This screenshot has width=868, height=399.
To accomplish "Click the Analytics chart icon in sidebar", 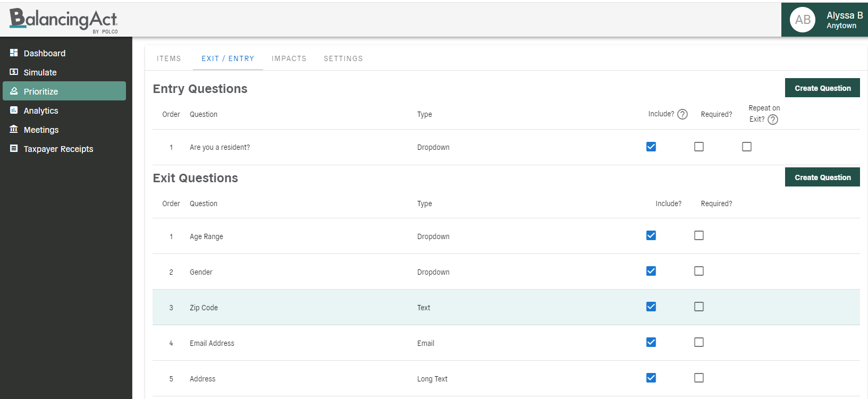I will pos(14,110).
